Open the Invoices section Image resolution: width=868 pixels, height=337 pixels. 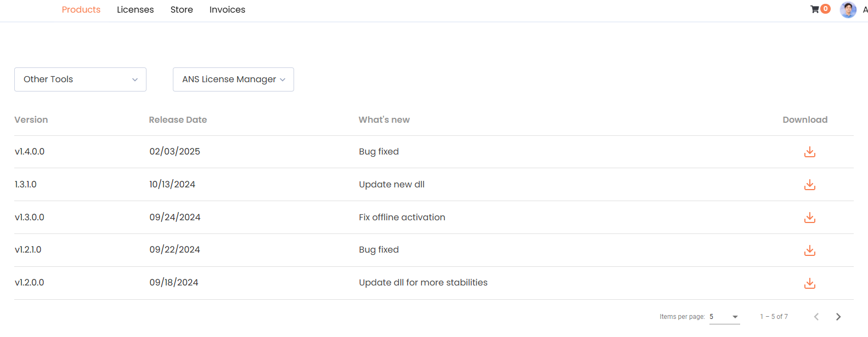point(227,10)
